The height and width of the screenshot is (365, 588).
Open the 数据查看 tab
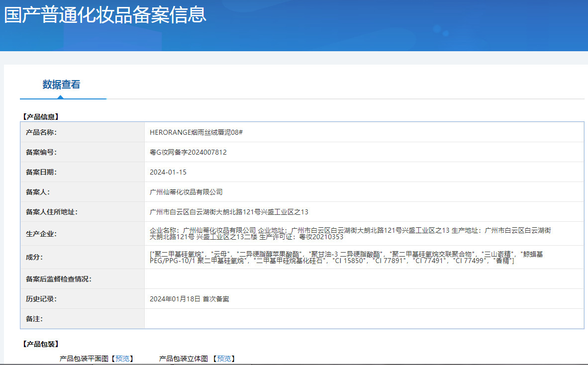(61, 85)
